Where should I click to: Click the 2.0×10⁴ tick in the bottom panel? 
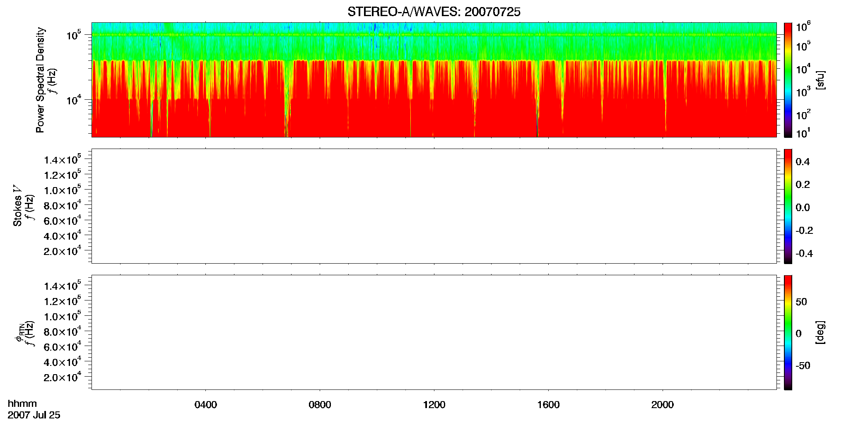coord(63,377)
